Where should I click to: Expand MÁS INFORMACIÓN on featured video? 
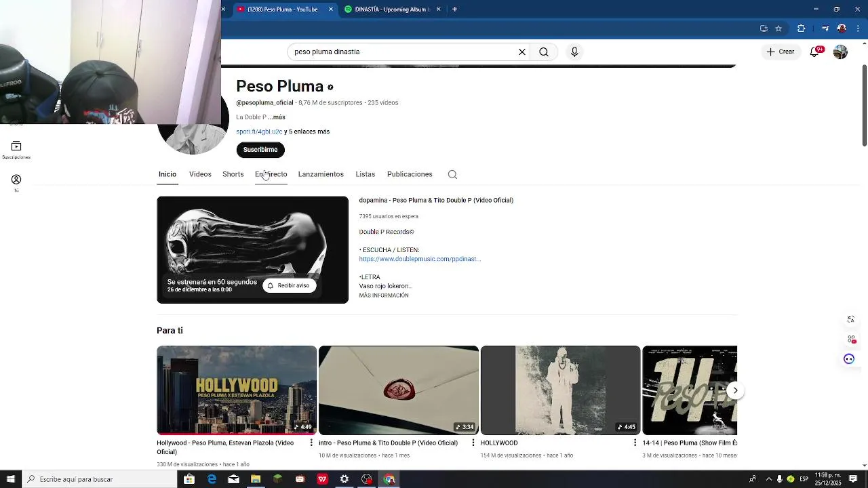[x=384, y=296]
